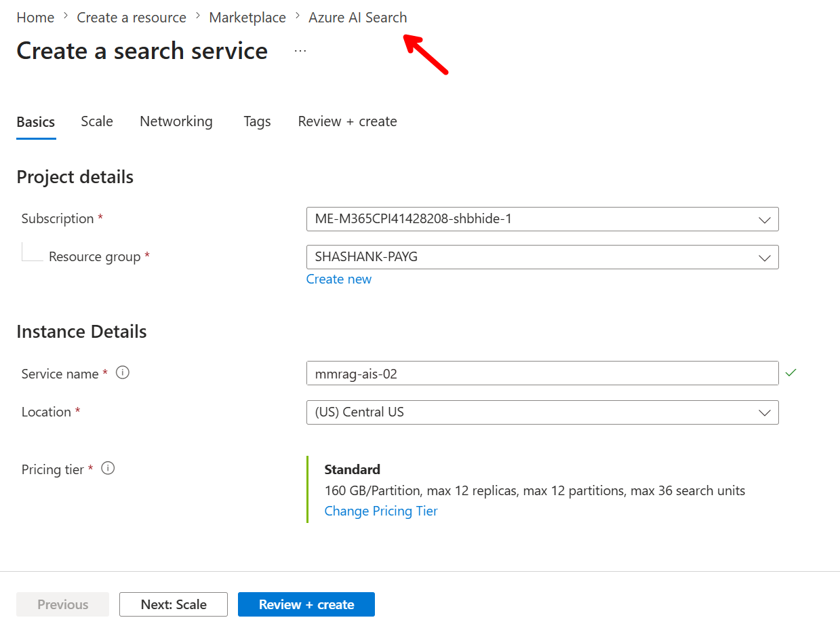This screenshot has height=622, width=840.
Task: Click the Standard pricing tier name
Action: [x=353, y=469]
